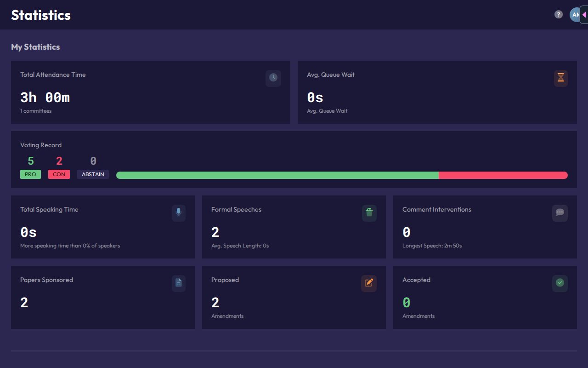The width and height of the screenshot is (588, 368).
Task: Click the red CON vote badge
Action: [59, 174]
